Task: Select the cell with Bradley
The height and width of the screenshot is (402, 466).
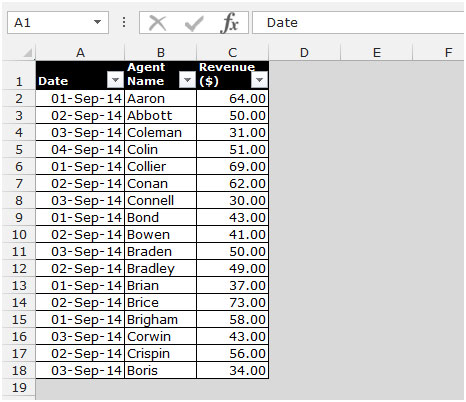Action: (161, 268)
